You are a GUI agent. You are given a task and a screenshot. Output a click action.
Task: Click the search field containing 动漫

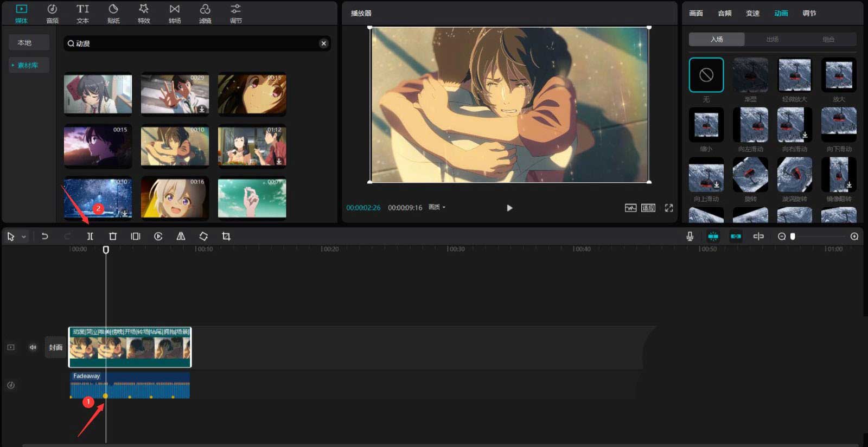197,43
